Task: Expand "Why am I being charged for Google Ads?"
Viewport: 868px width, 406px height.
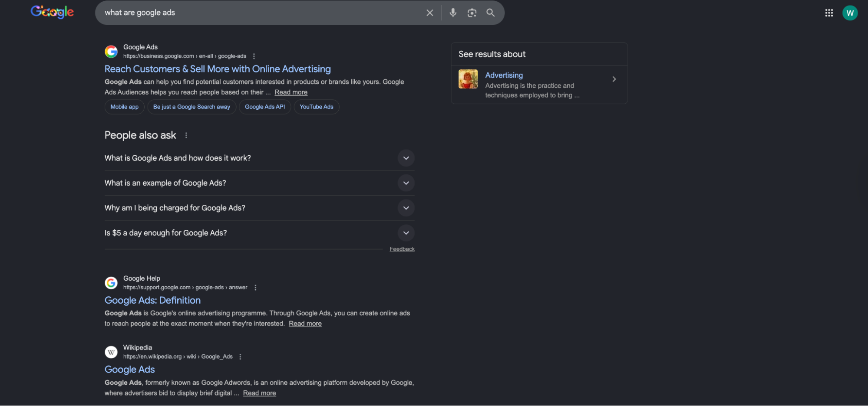Action: tap(406, 208)
